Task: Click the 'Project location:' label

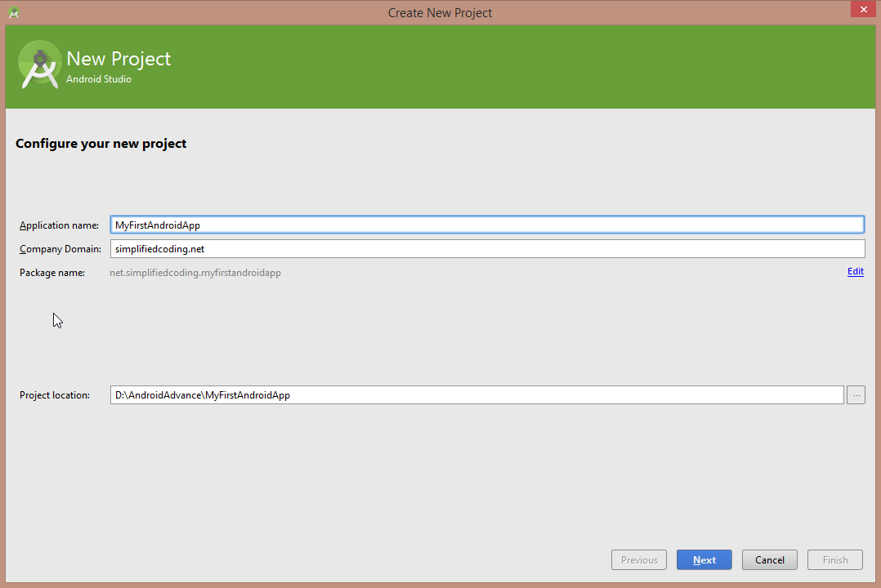Action: point(55,394)
